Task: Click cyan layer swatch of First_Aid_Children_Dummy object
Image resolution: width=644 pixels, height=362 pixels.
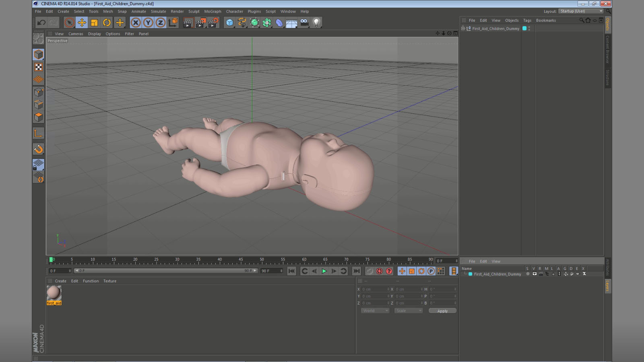Action: [x=524, y=29]
